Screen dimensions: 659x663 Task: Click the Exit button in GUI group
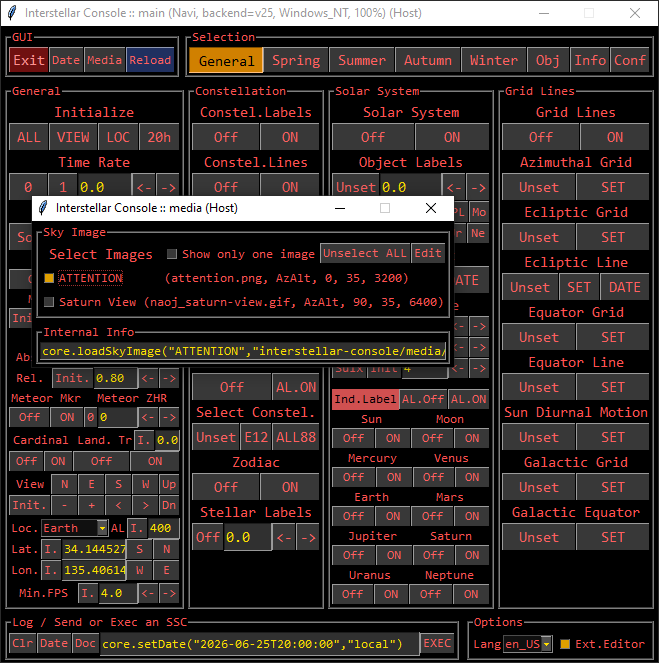pos(29,60)
